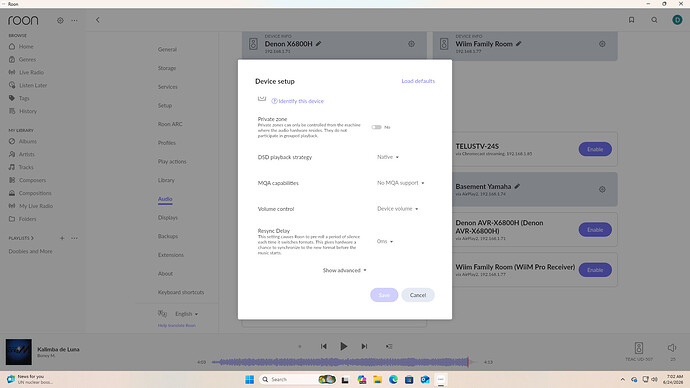Image resolution: width=690 pixels, height=388 pixels.
Task: Open General settings tab
Action: pyautogui.click(x=167, y=50)
